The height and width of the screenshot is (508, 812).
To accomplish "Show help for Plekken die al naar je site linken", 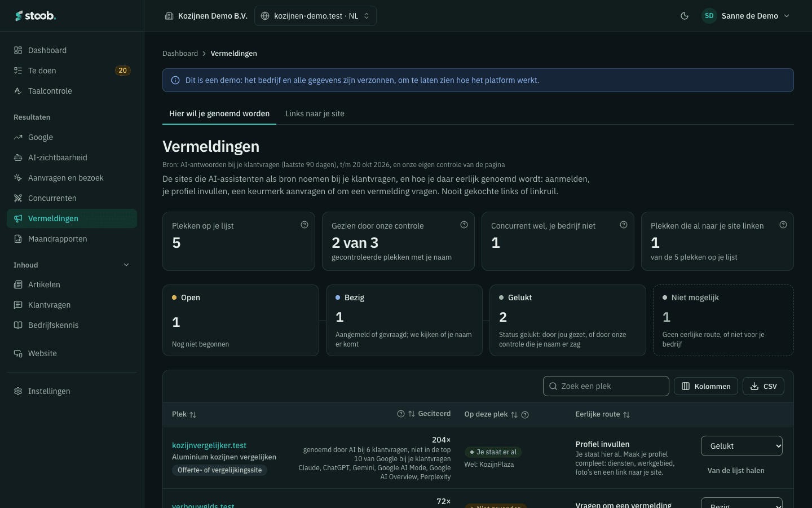I will click(x=783, y=225).
